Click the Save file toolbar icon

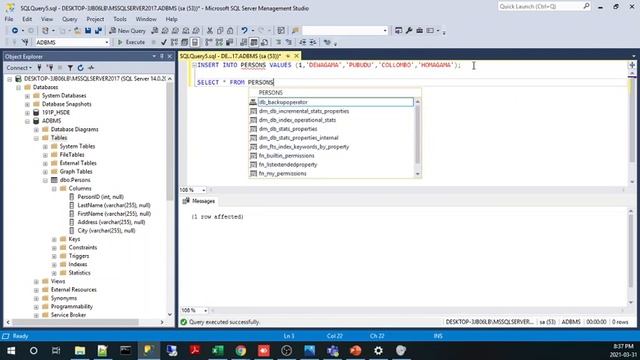pos(88,31)
